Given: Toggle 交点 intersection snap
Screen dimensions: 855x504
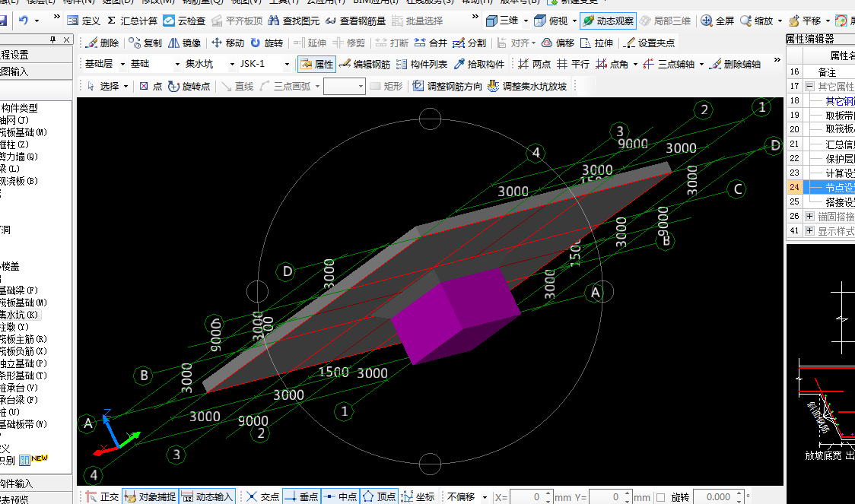Looking at the screenshot, I should (262, 497).
